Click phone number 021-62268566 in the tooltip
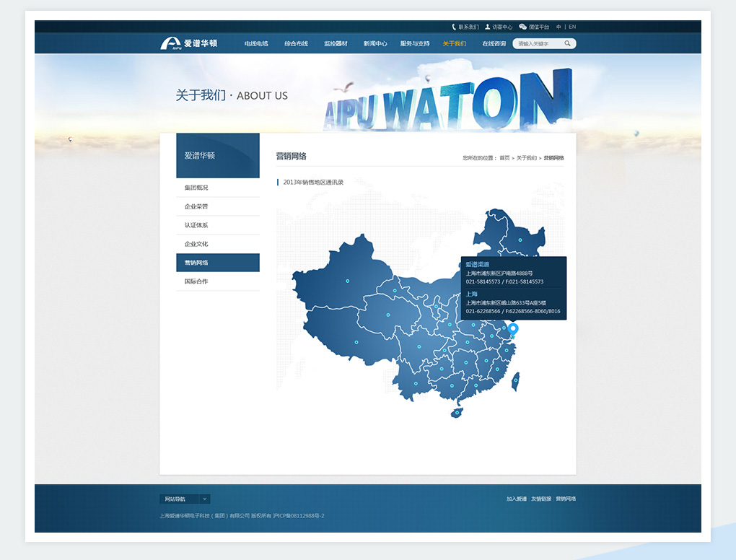 pos(483,311)
